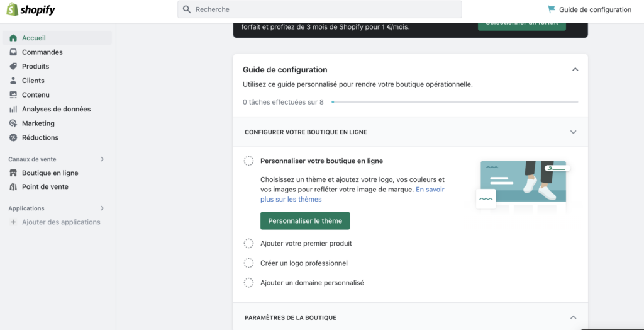Image resolution: width=644 pixels, height=330 pixels.
Task: Mark 'Personnaliser votre boutique en ligne' task circle
Action: pos(248,161)
